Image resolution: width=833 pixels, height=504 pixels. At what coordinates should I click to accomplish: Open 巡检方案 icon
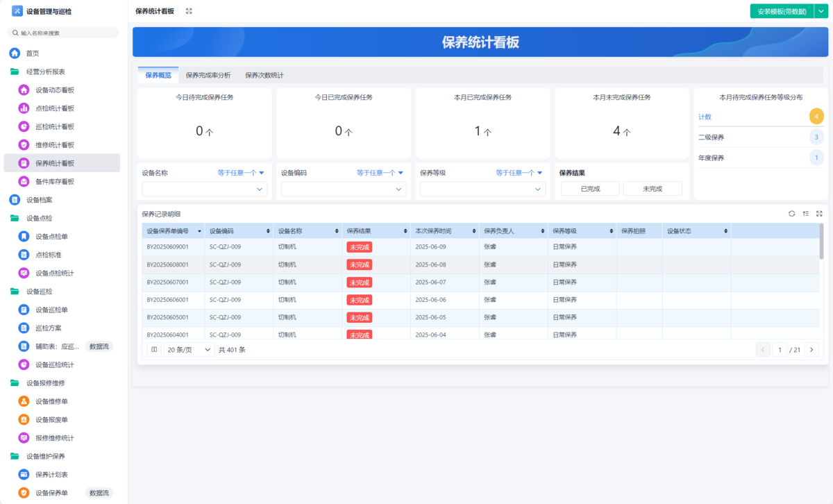[x=24, y=328]
